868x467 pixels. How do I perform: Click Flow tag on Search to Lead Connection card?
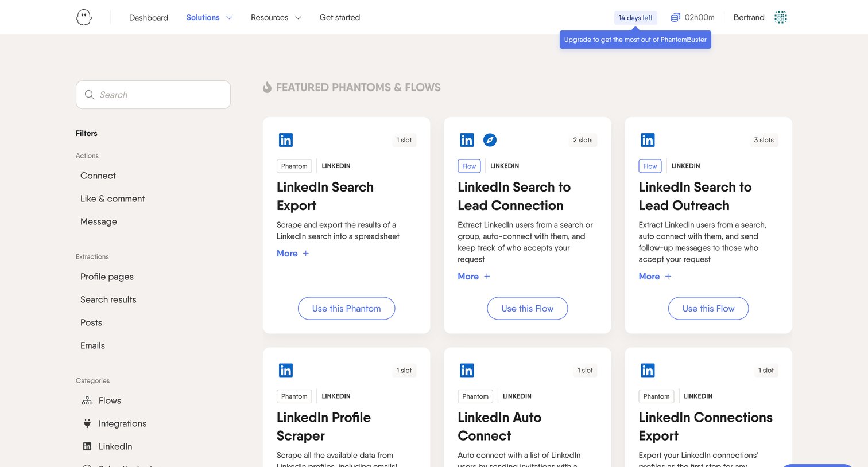pos(469,166)
